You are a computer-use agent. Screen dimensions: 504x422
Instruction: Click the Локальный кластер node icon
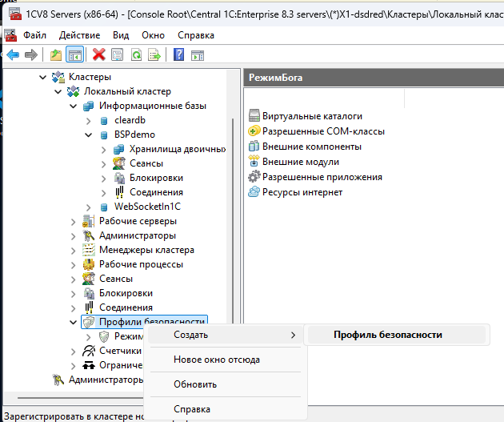pos(74,91)
